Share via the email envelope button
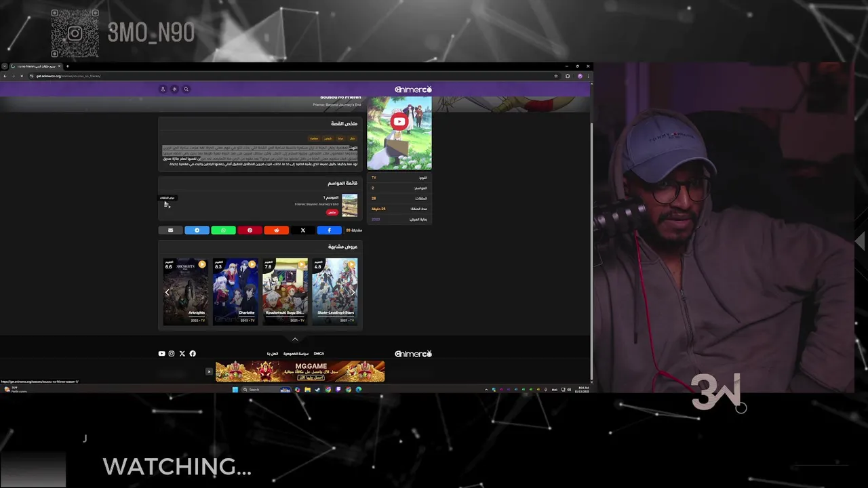The height and width of the screenshot is (488, 868). (170, 230)
